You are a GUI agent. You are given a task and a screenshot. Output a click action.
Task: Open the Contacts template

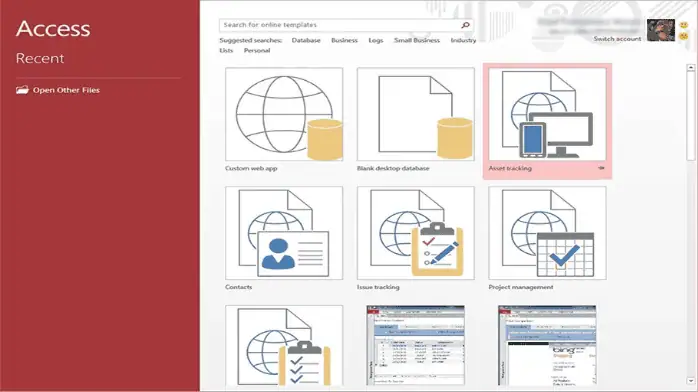[x=284, y=233]
